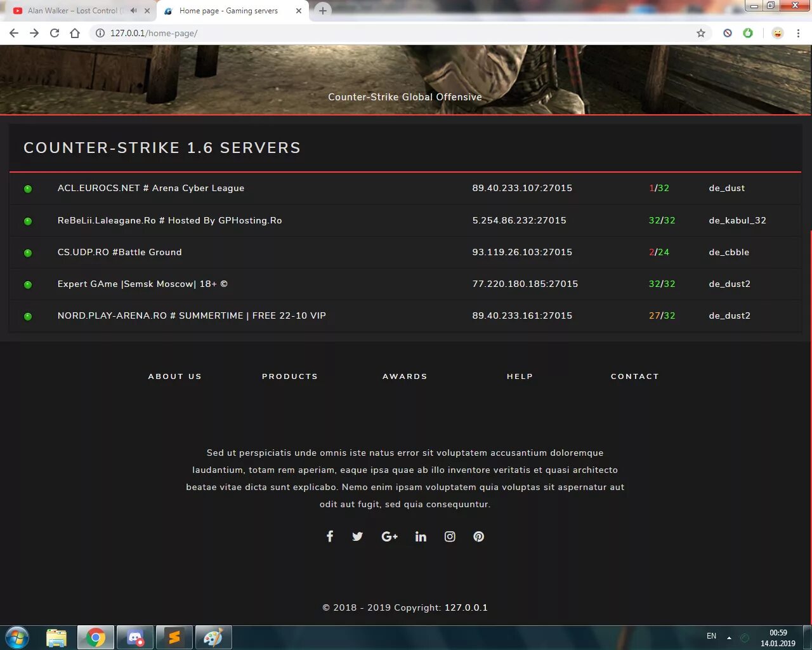The height and width of the screenshot is (650, 812).
Task: Close the Alan Walker – Lost Control tab
Action: (x=147, y=11)
